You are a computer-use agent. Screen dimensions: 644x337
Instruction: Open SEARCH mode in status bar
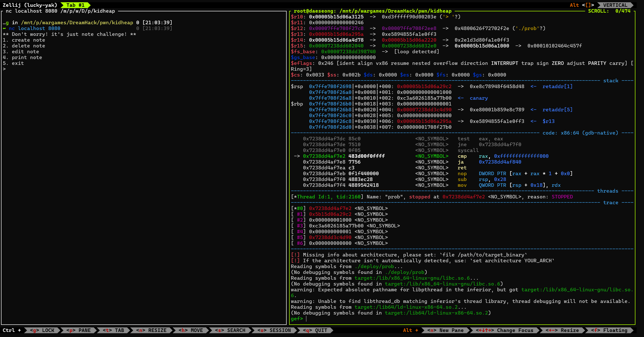coord(230,330)
